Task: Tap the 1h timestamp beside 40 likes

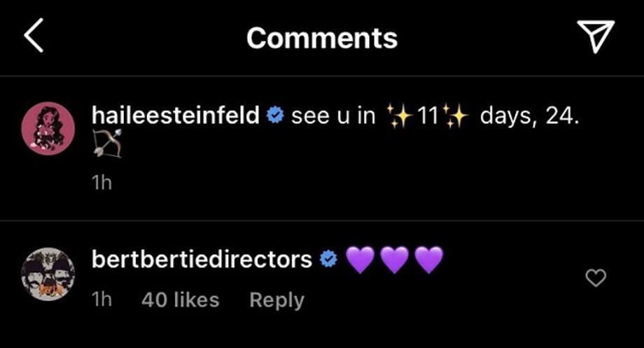Action: pos(101,300)
